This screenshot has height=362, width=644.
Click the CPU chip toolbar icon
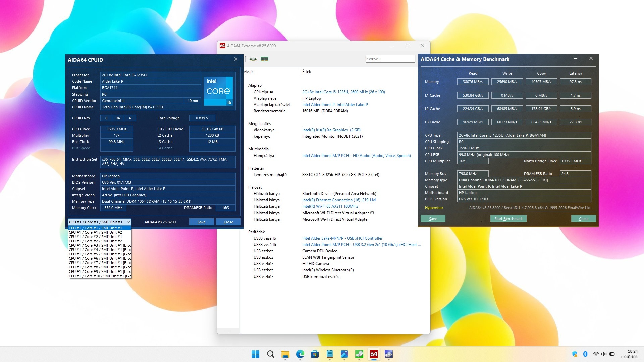click(253, 59)
